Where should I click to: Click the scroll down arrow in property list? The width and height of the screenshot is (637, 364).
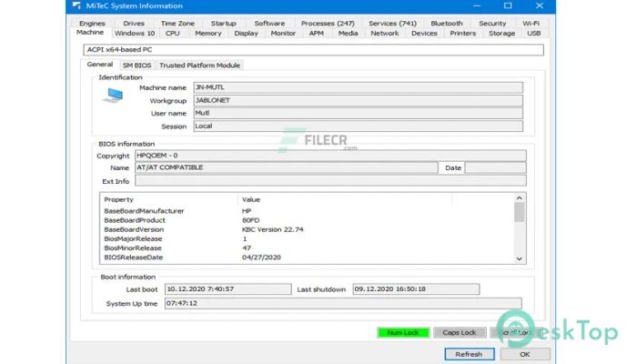coord(520,258)
